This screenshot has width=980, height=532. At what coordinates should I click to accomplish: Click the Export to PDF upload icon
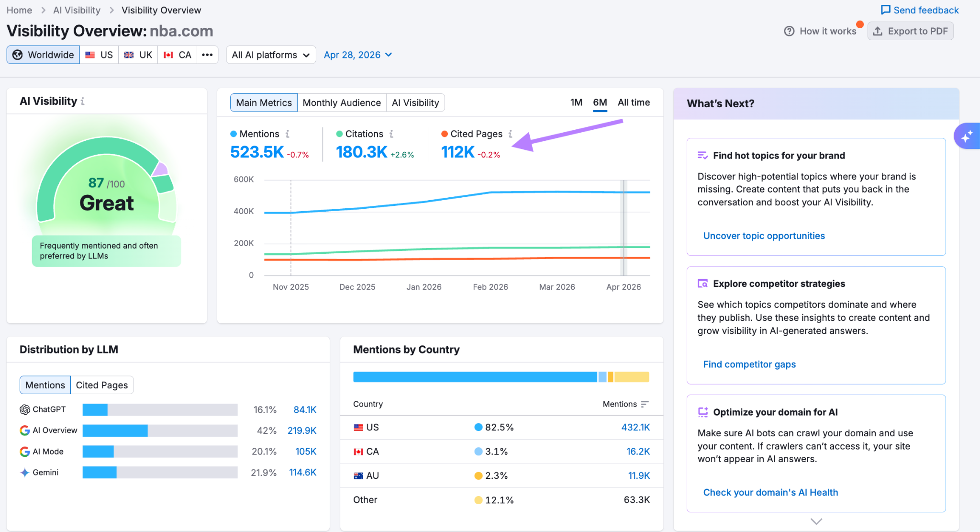(x=878, y=31)
